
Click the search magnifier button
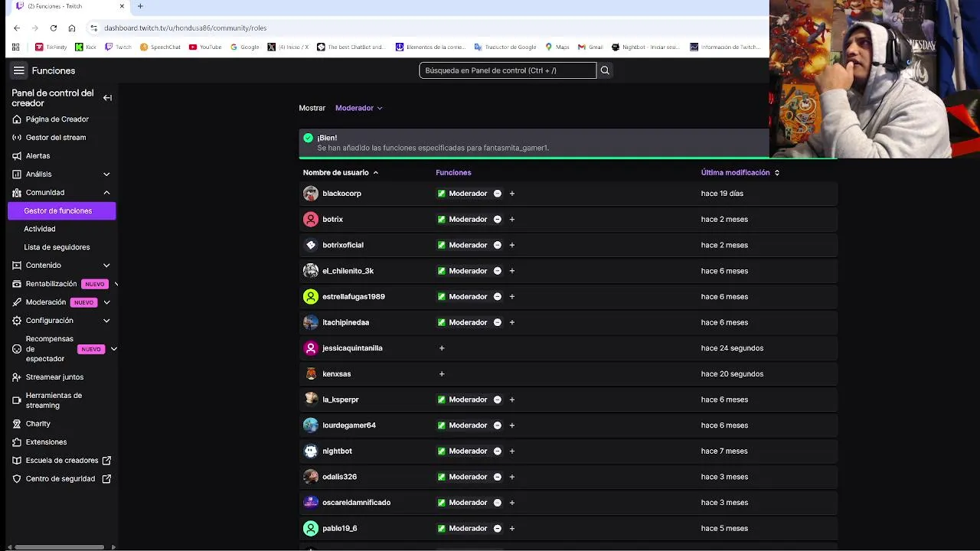pyautogui.click(x=605, y=70)
